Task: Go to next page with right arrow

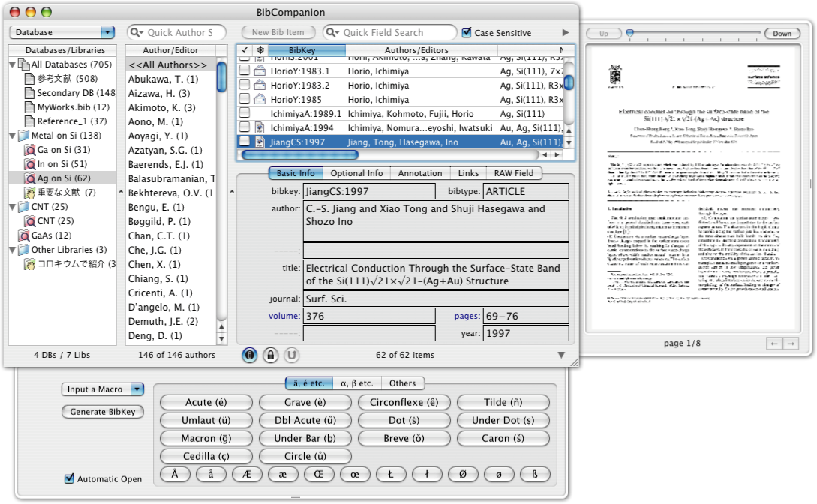Action: point(791,343)
